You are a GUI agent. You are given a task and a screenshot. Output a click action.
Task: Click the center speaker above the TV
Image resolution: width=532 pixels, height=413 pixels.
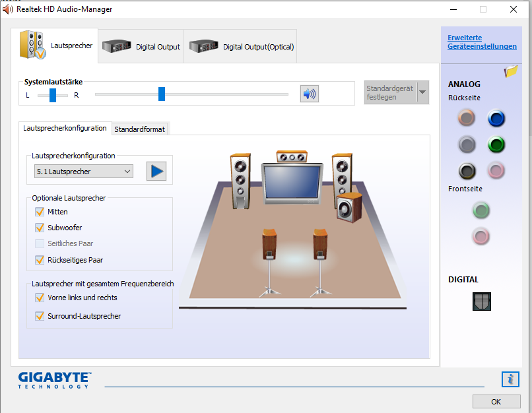pos(292,156)
